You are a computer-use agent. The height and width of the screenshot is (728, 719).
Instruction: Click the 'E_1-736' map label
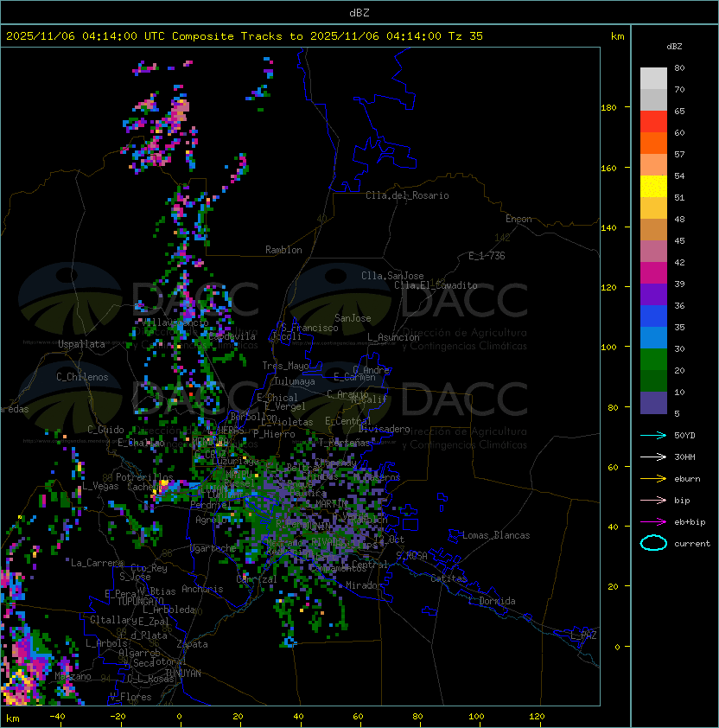487,256
